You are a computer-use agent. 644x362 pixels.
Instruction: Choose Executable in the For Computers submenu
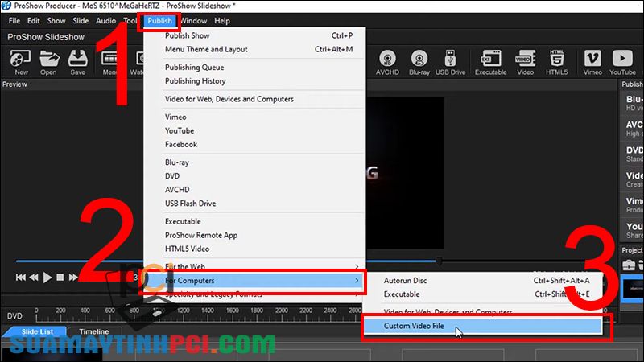click(483, 294)
